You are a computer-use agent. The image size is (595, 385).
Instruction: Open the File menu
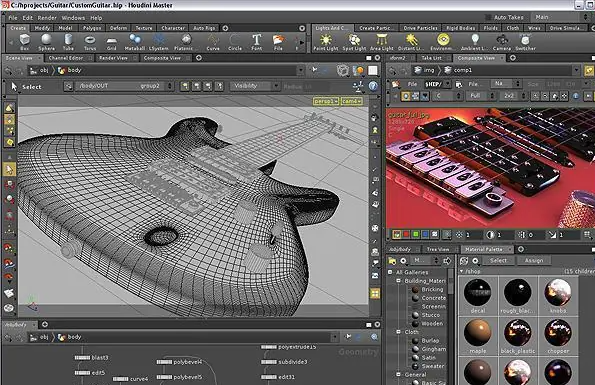pyautogui.click(x=13, y=18)
